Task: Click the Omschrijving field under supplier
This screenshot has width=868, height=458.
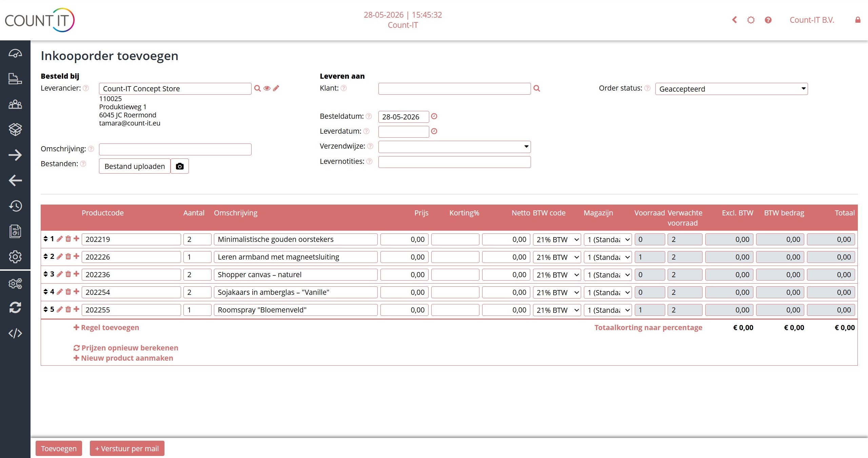Action: point(175,149)
